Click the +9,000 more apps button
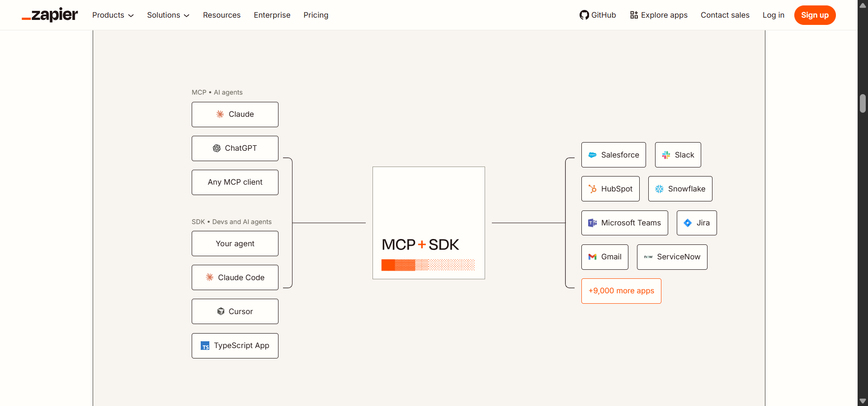Screen dimensions: 868x406 tap(621, 291)
